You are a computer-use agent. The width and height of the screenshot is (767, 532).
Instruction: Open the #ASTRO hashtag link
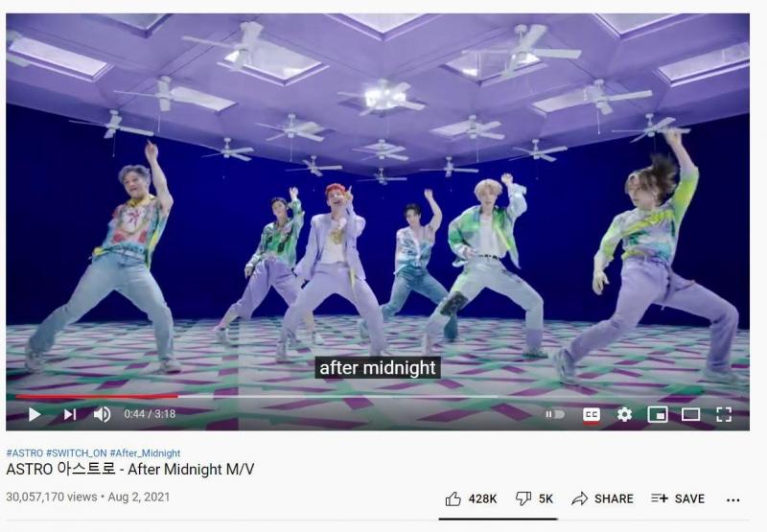25,453
